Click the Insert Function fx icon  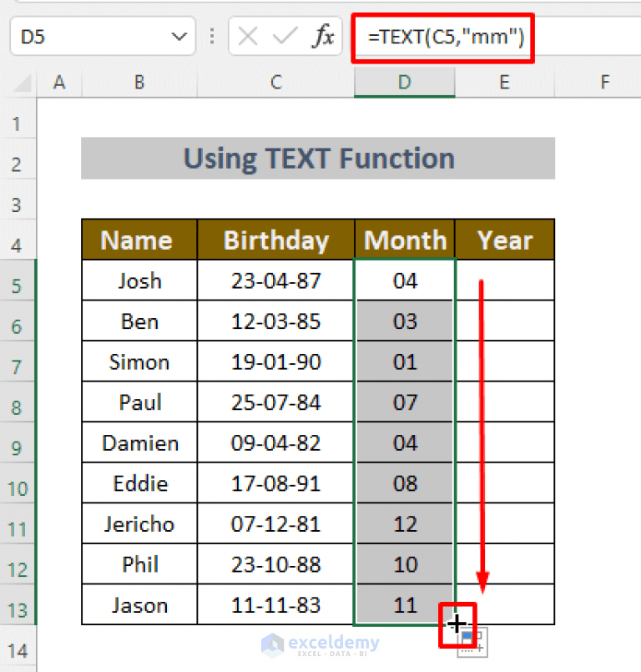click(323, 36)
